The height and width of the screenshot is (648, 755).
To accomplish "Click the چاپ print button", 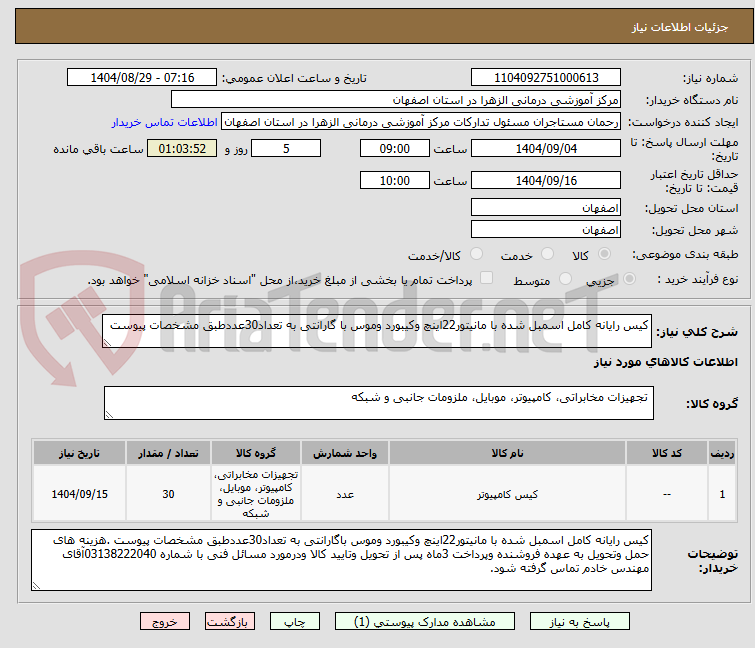I will [x=295, y=622].
